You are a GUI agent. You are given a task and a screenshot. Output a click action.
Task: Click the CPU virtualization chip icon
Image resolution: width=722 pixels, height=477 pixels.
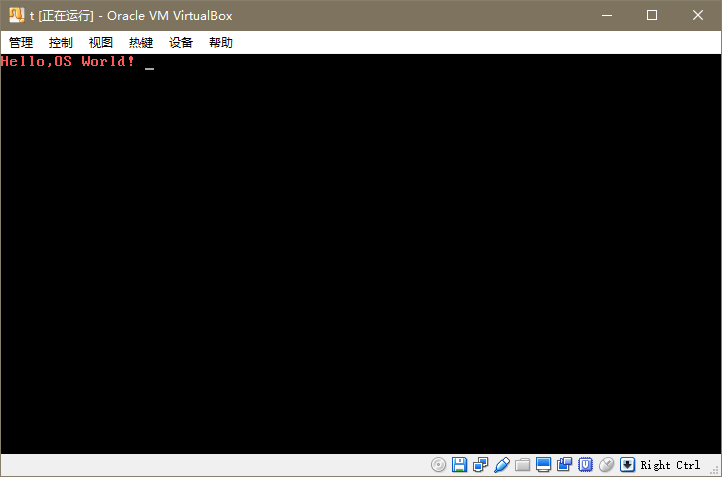pyautogui.click(x=585, y=465)
